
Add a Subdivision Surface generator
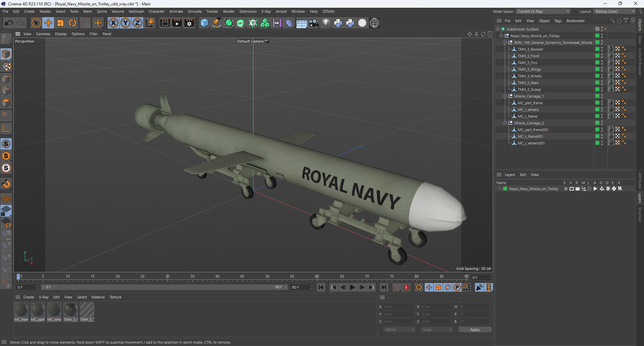pos(229,23)
